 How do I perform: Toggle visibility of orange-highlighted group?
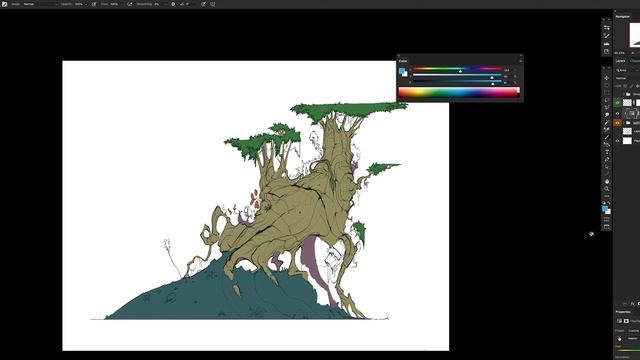coord(617,122)
